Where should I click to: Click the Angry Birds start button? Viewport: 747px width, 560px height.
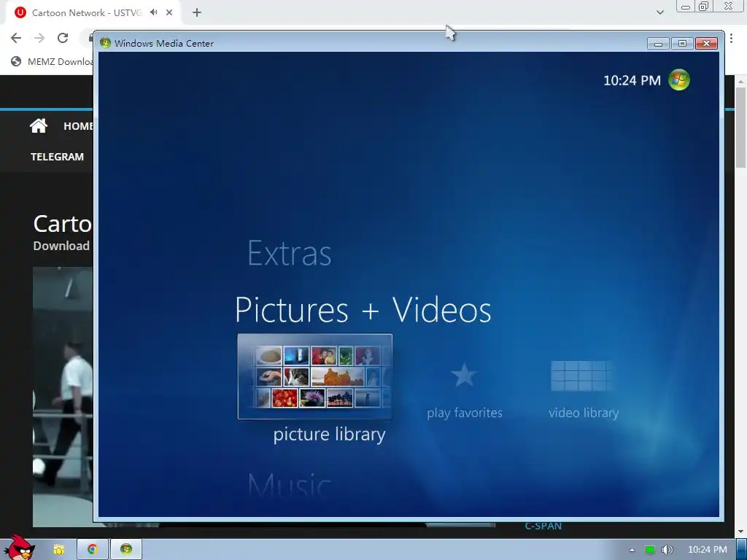tap(19, 548)
